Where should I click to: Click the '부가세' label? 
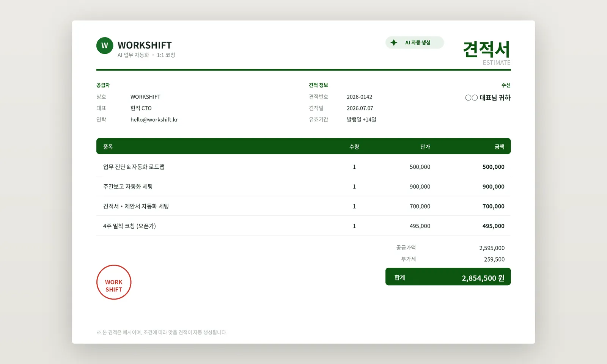[x=409, y=259]
